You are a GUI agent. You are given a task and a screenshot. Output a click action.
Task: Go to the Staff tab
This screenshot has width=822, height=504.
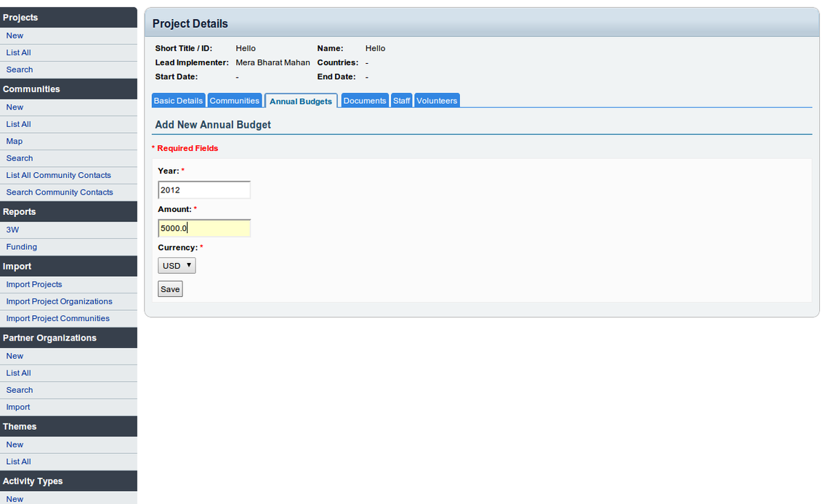point(402,101)
